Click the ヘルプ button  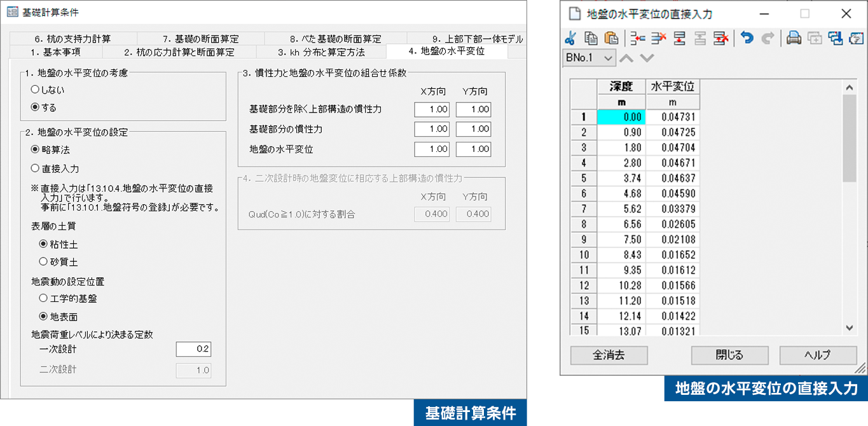click(x=818, y=355)
